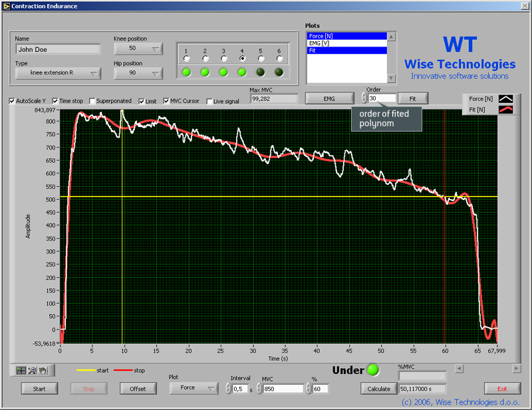
Task: Click bottom scrollbar left arrow
Action: pyautogui.click(x=459, y=368)
